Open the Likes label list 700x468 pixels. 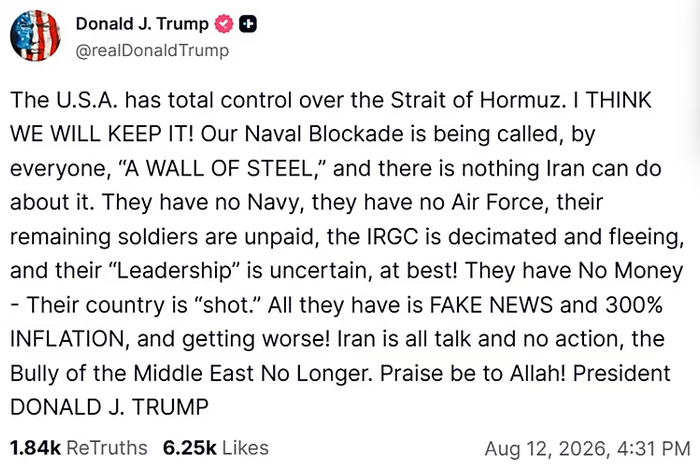coord(246,448)
